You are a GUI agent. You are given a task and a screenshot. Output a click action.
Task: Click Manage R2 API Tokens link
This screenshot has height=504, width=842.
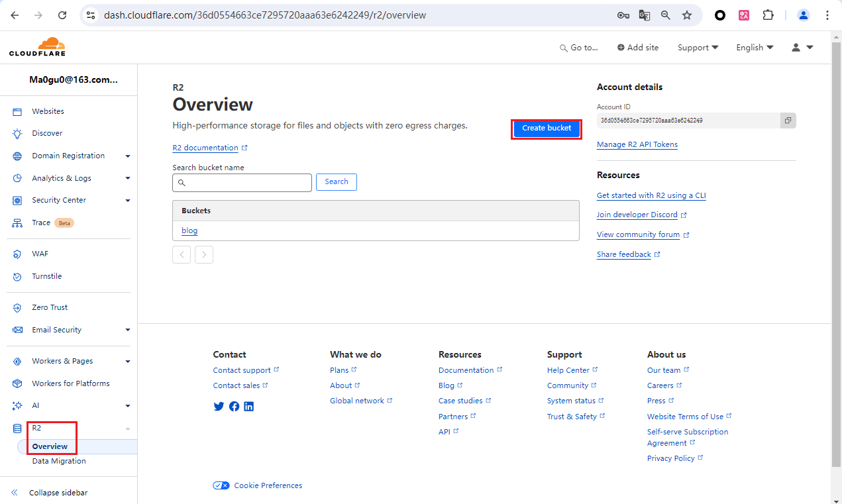click(637, 144)
